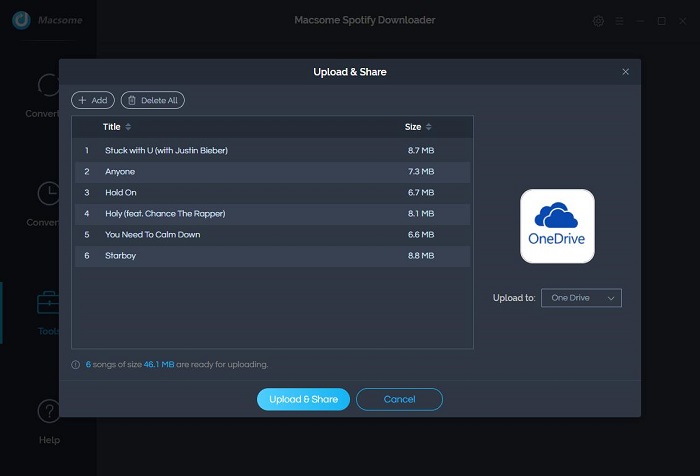Sort the list by Size

tap(429, 127)
